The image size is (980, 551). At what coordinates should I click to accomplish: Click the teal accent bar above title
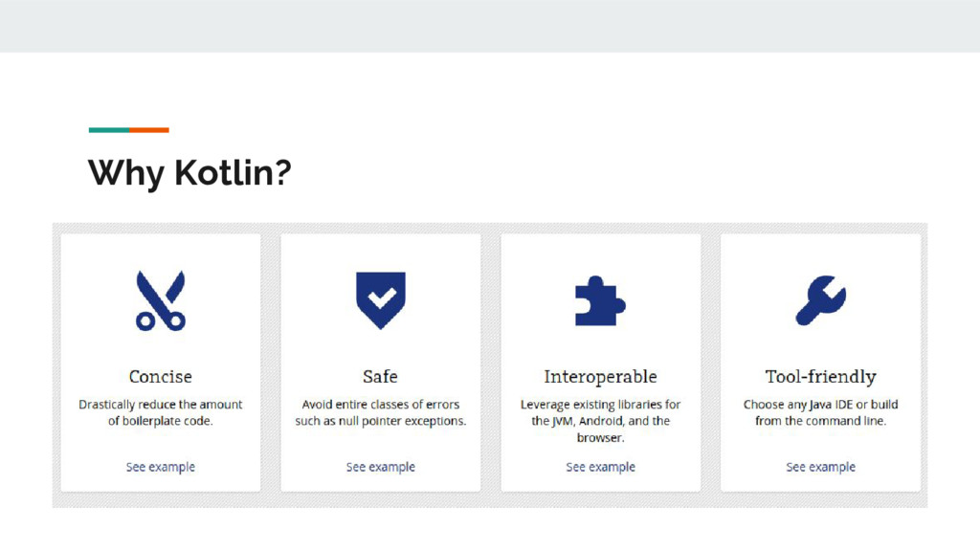(x=108, y=130)
